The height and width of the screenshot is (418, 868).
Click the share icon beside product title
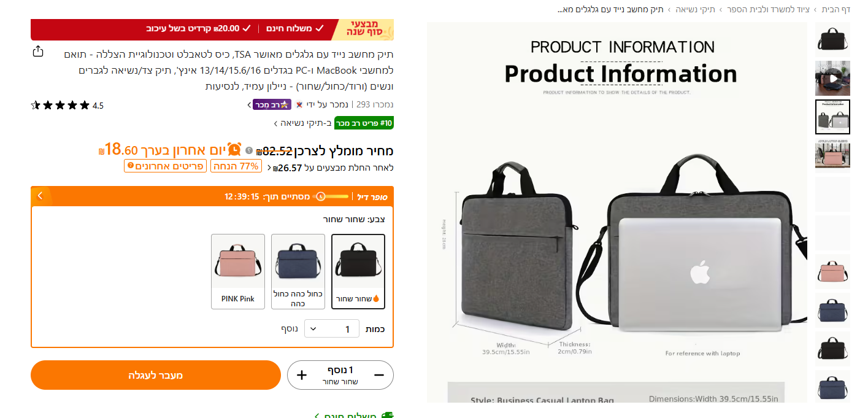pos(38,51)
